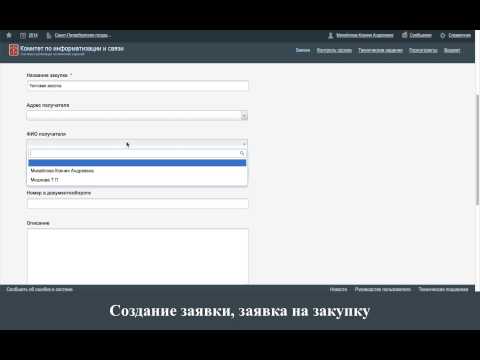Click the Комитет по информатизации и связи title

(x=72, y=48)
